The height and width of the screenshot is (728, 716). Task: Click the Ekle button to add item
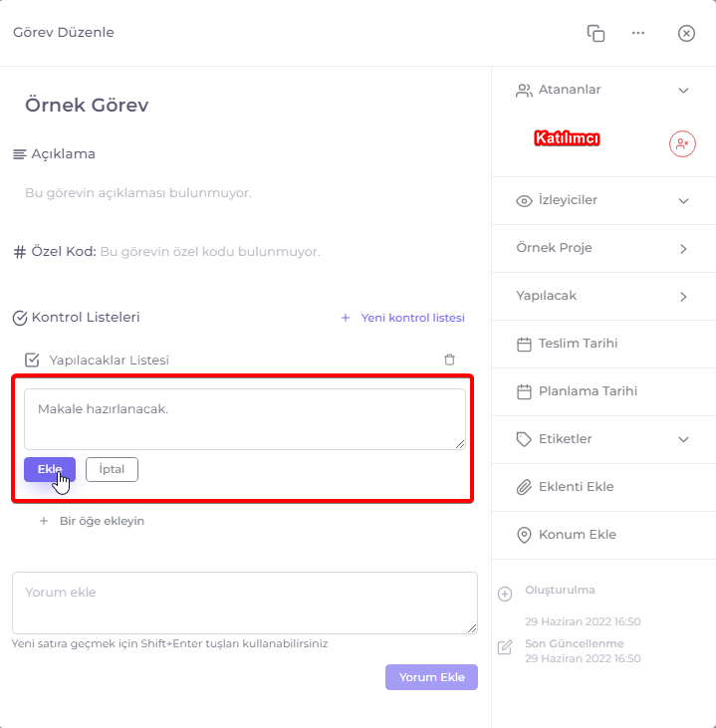coord(50,469)
